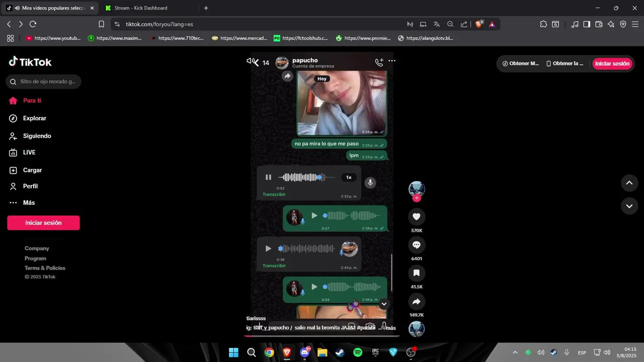Follow the creator with the red plus badge
Image resolution: width=644 pixels, height=362 pixels.
click(417, 198)
